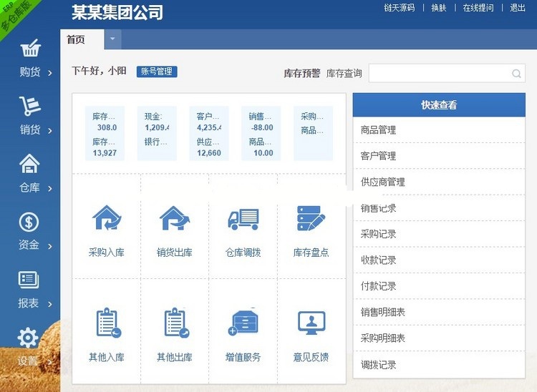
Task: Expand the 资金 submenu arrow
Action: click(x=50, y=246)
